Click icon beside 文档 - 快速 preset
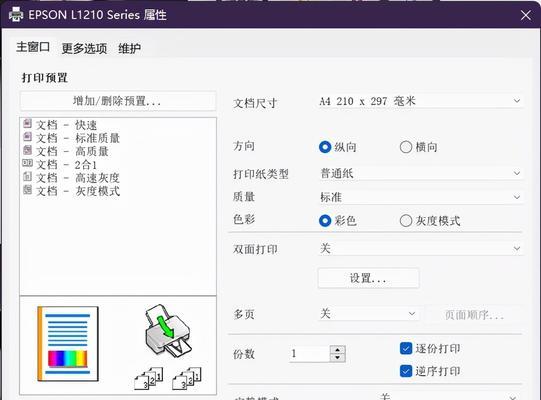Image resolution: width=541 pixels, height=400 pixels. point(27,123)
